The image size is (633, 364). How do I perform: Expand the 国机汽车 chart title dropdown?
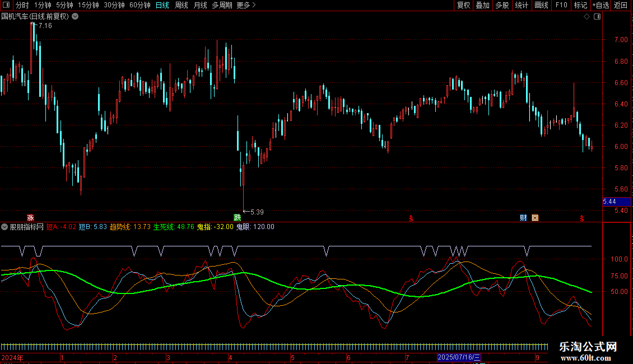pos(75,17)
